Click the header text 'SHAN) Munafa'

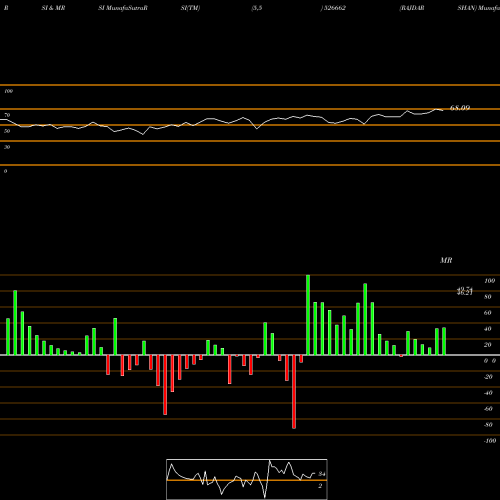479,8
